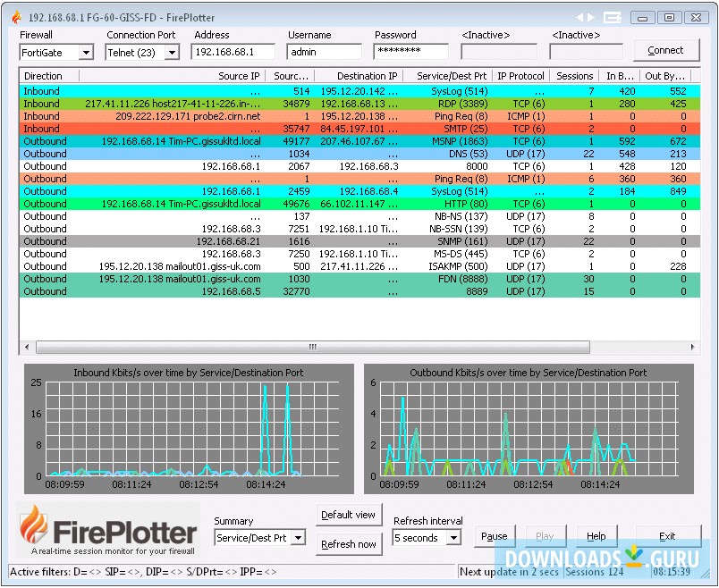The height and width of the screenshot is (588, 719).
Task: Click the window switch icon in title bar
Action: pos(613,17)
